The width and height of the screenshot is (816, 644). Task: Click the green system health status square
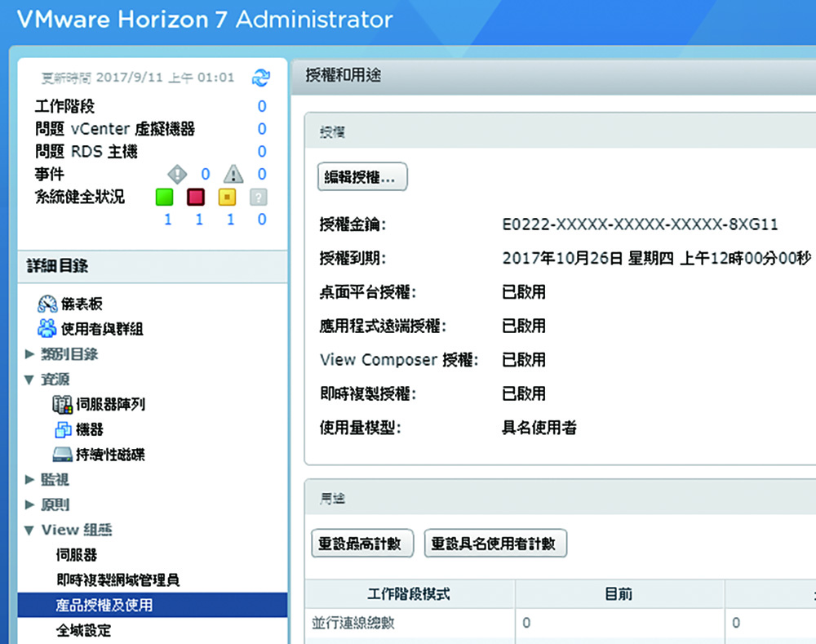[165, 197]
